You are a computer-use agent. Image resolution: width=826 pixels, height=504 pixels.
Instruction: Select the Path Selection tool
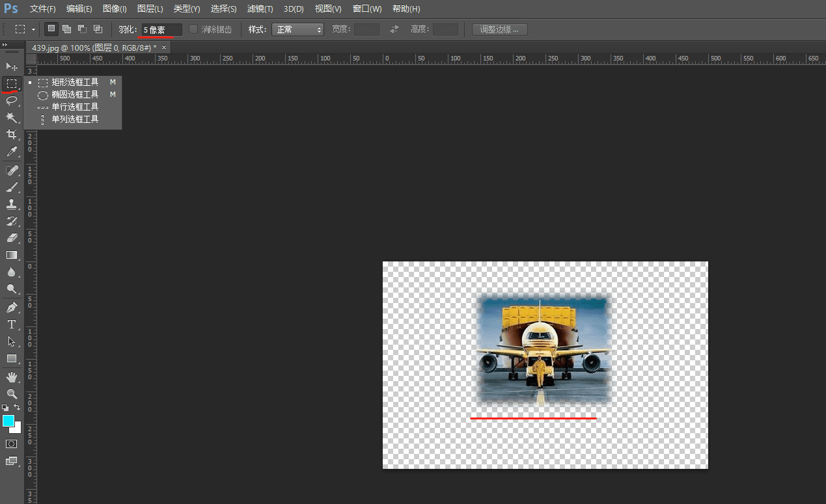coord(12,341)
